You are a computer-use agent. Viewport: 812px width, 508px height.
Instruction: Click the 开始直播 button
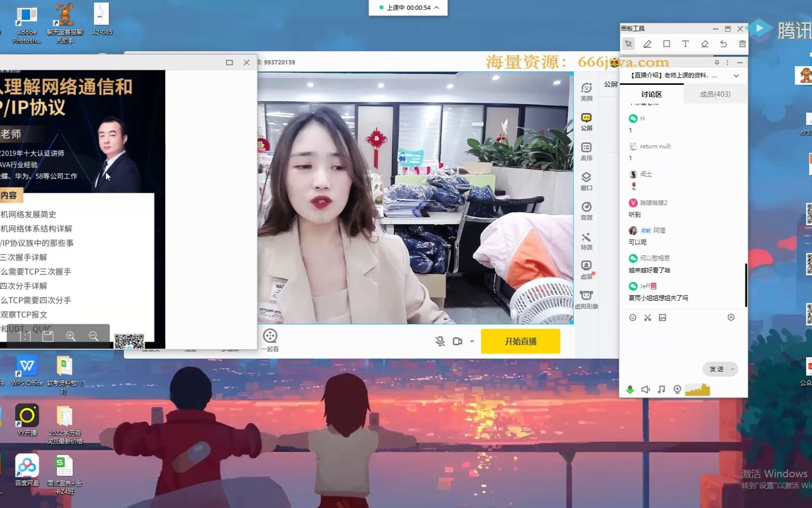tap(520, 341)
